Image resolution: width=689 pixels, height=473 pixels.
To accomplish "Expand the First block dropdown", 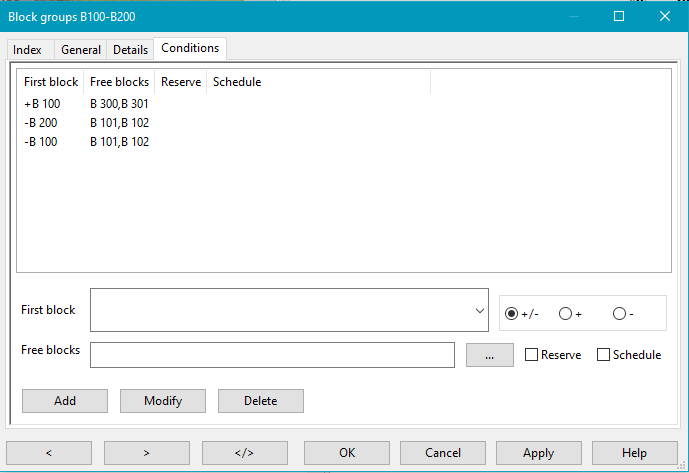I will coord(479,311).
